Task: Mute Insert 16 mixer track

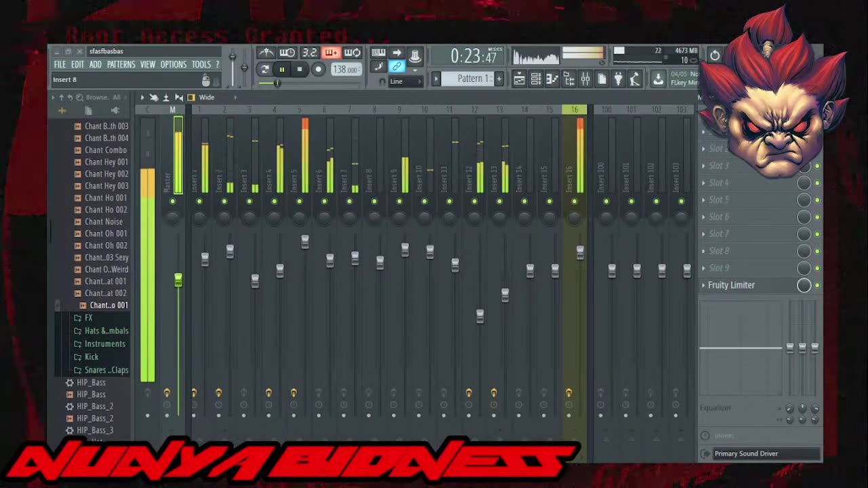Action: pos(574,201)
